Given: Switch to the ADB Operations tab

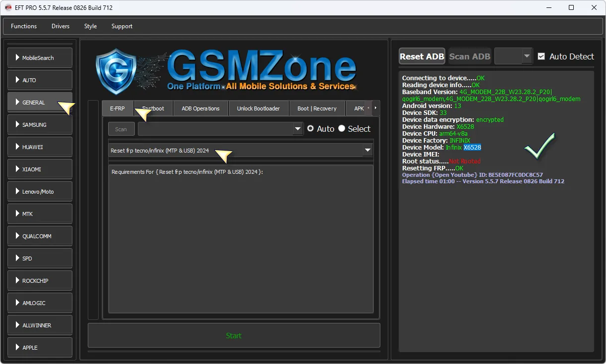Looking at the screenshot, I should click(200, 108).
